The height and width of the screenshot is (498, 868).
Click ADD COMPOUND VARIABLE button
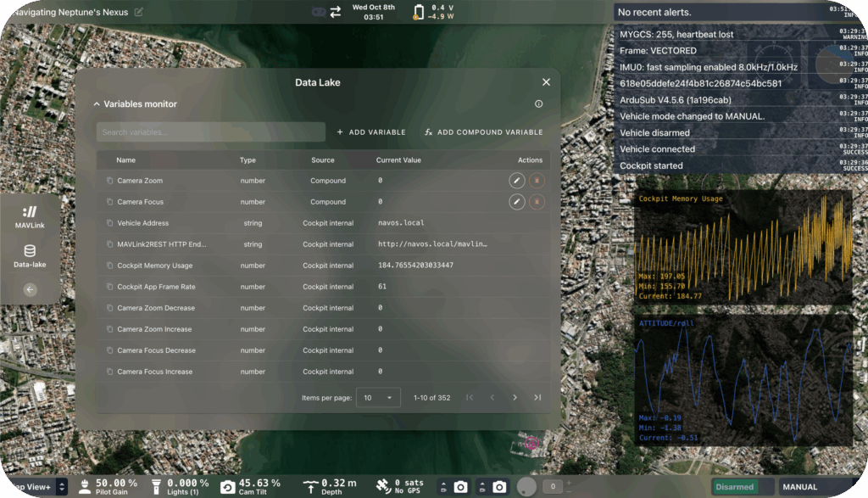click(x=483, y=131)
